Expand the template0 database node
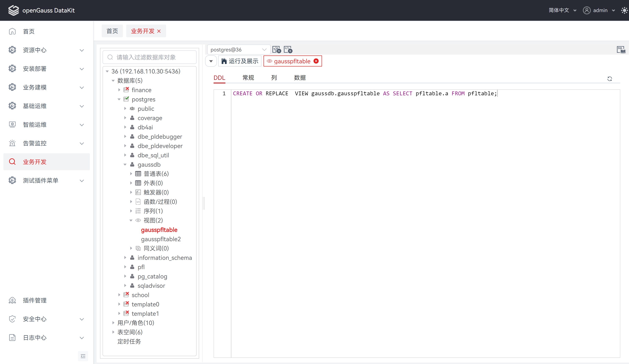Image resolution: width=629 pixels, height=364 pixels. [119, 304]
